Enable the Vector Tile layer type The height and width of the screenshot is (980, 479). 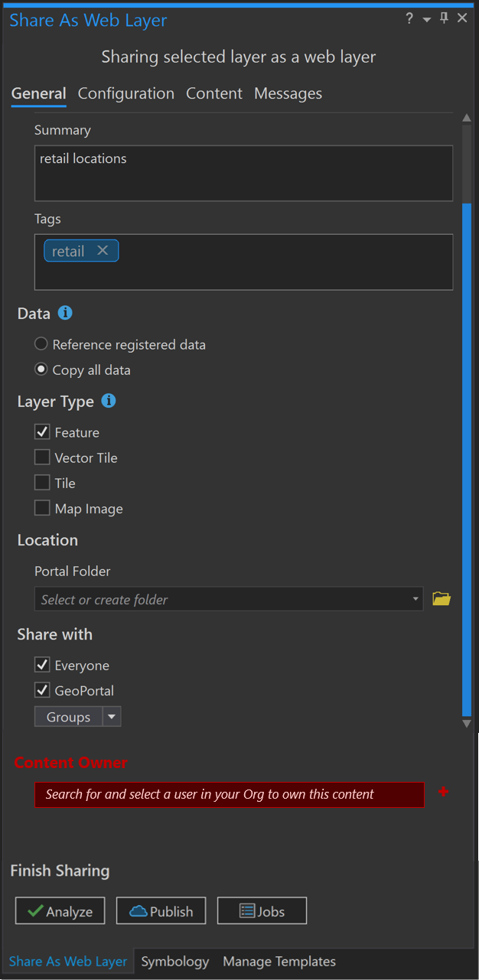coord(42,457)
